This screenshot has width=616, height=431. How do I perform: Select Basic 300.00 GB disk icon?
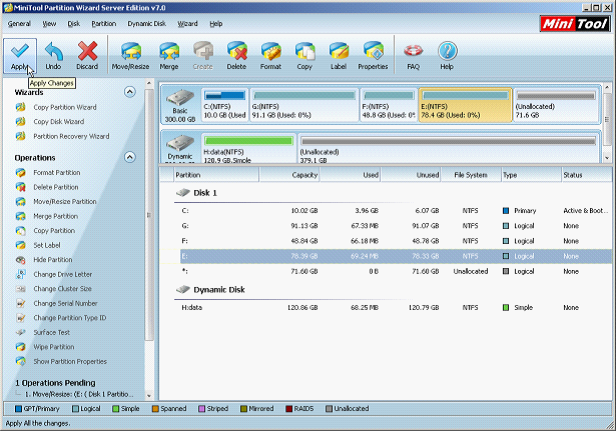click(180, 105)
